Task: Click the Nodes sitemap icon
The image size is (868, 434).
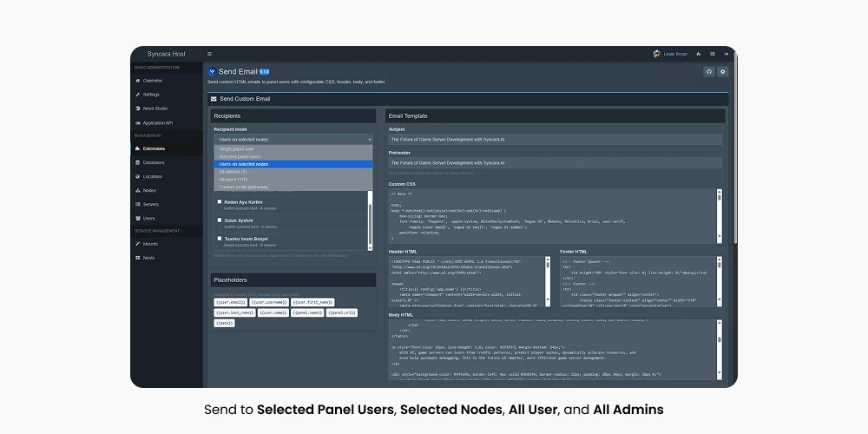Action: [x=138, y=190]
